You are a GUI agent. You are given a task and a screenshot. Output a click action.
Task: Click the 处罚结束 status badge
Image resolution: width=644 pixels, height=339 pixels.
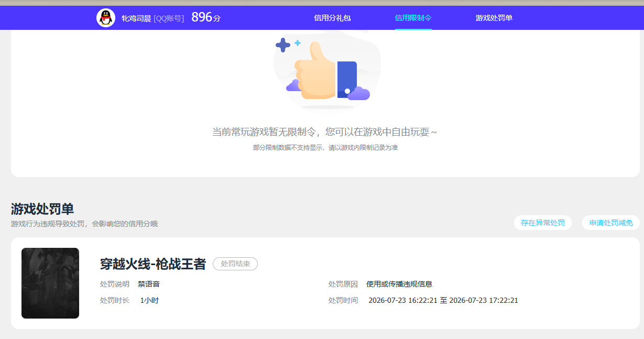pyautogui.click(x=235, y=264)
